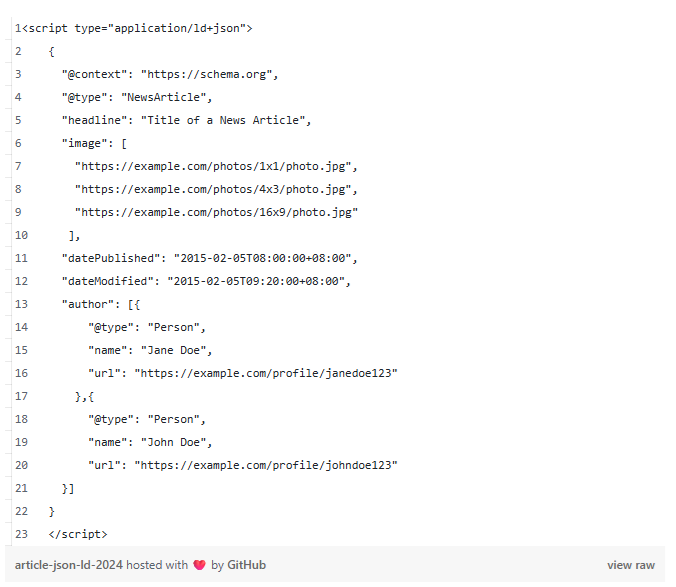Screen dimensions: 676x587
Task: Click line number 13 beside author
Action: 21,304
